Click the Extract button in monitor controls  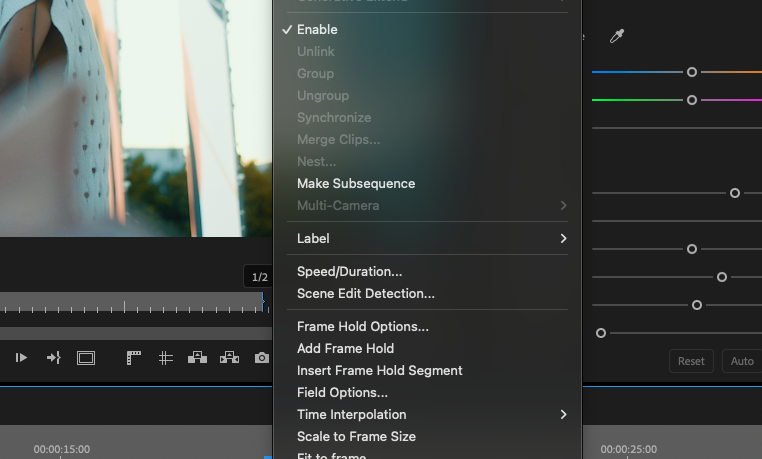[x=230, y=358]
